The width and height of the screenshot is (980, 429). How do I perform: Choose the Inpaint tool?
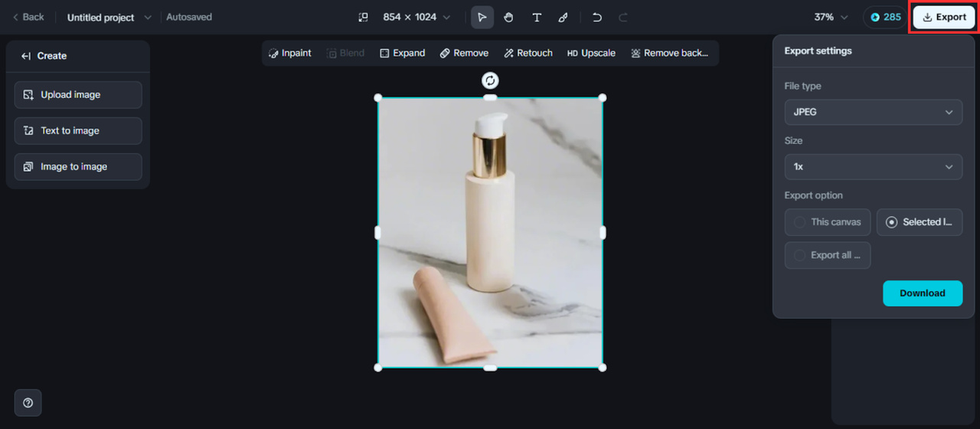click(x=290, y=53)
